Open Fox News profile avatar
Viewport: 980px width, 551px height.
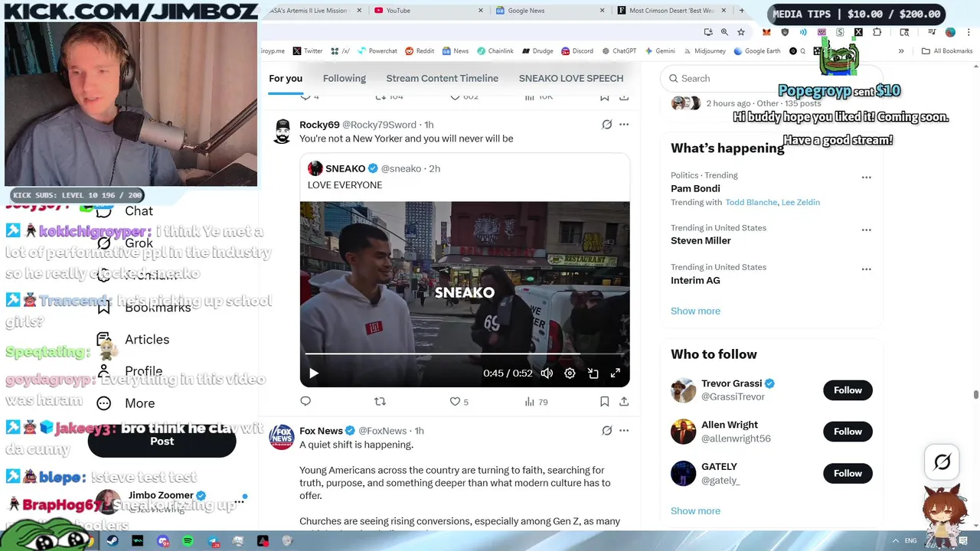(x=282, y=436)
